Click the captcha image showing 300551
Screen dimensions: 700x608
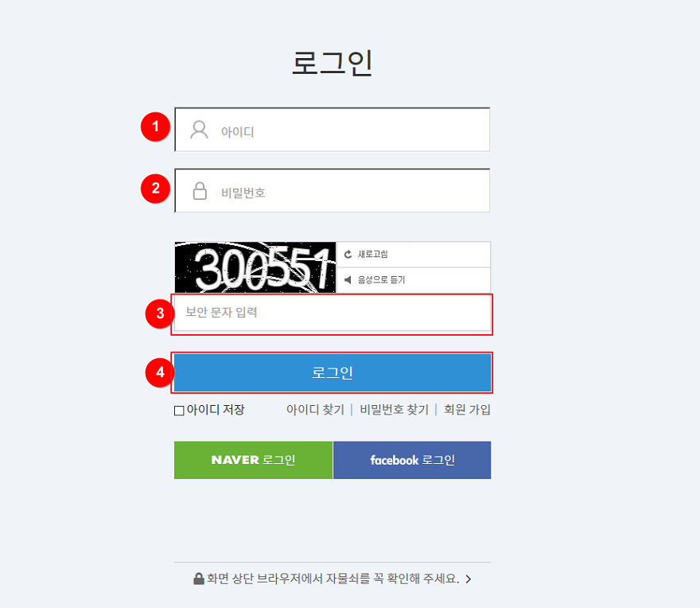click(x=255, y=267)
